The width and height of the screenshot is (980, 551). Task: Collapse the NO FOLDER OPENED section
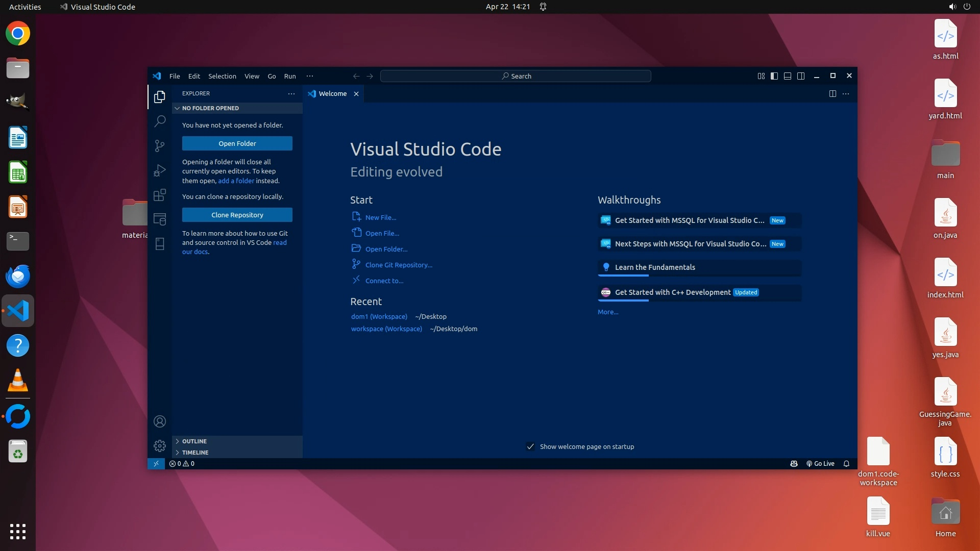210,108
